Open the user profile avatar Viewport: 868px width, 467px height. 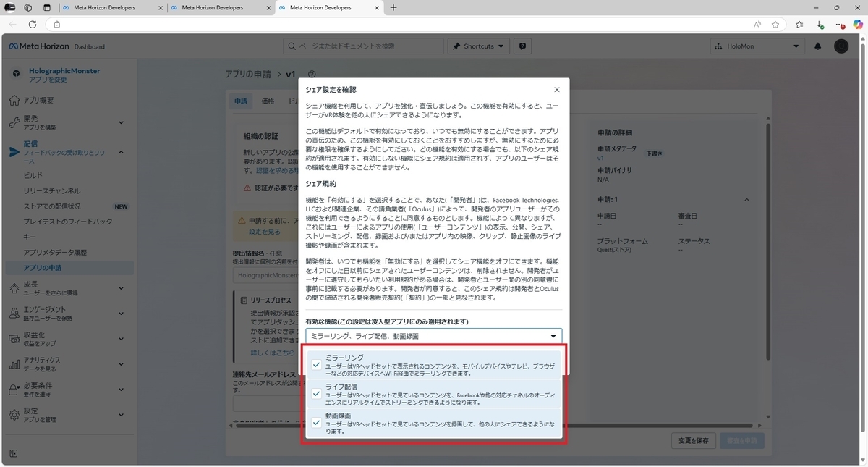click(841, 46)
